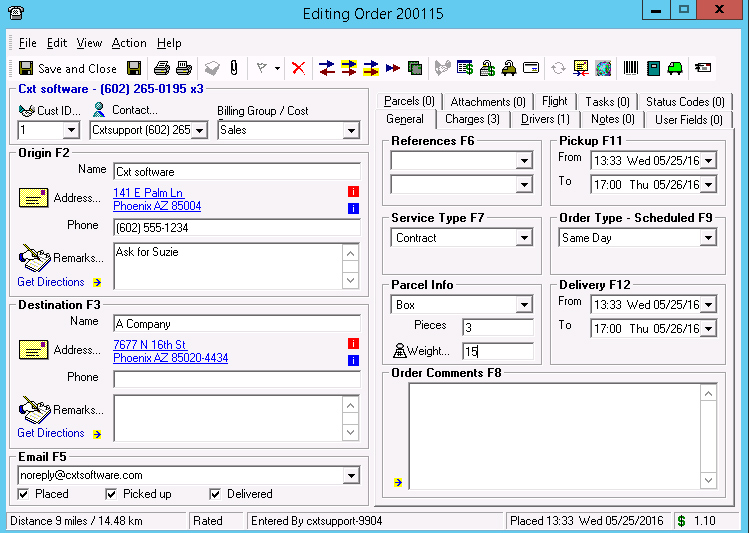749x533 pixels.
Task: Click the flag icon in toolbar
Action: (261, 68)
